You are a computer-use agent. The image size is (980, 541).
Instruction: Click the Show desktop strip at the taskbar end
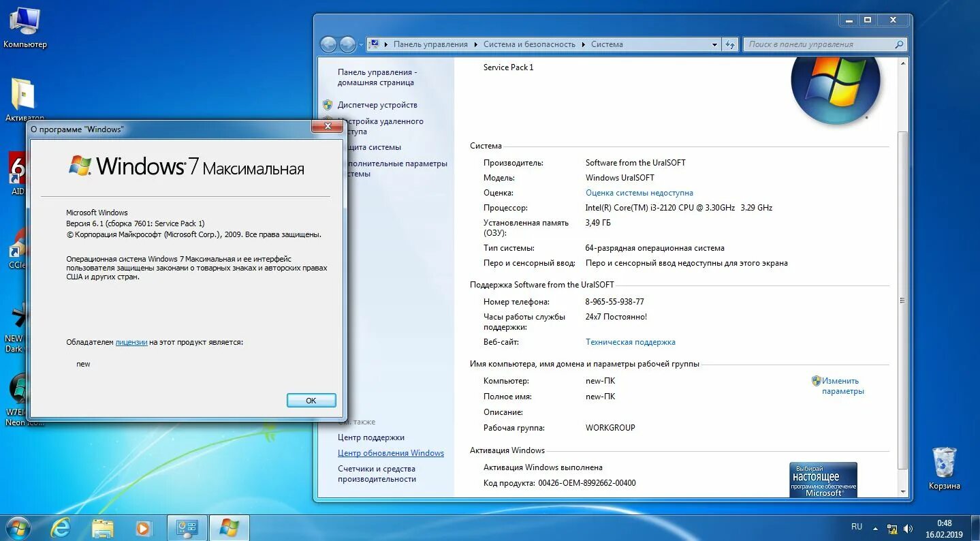pyautogui.click(x=975, y=528)
